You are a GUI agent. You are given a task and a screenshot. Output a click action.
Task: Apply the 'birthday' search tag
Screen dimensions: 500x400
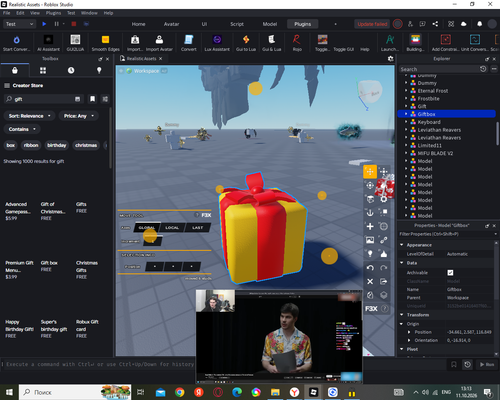click(57, 145)
